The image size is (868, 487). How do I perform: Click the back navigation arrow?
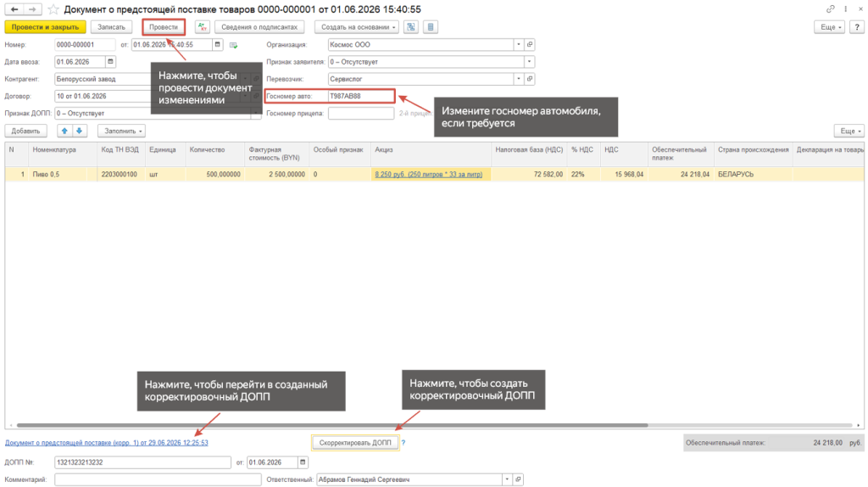[14, 9]
